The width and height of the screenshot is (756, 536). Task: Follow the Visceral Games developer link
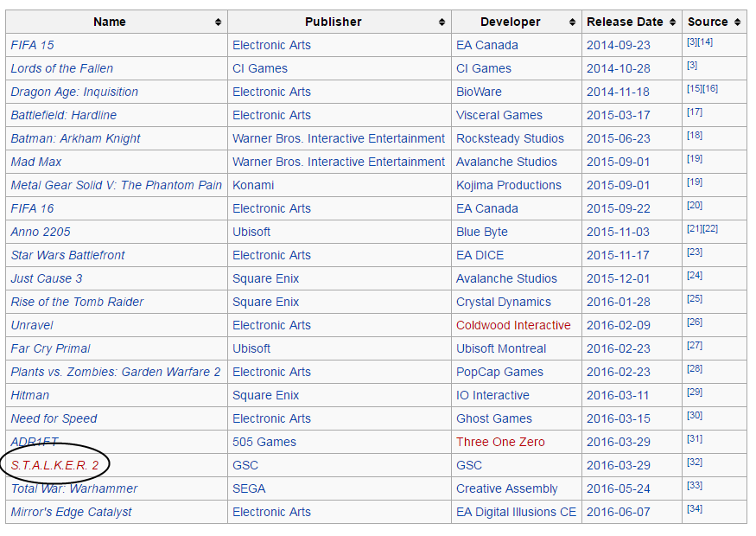pyautogui.click(x=499, y=115)
